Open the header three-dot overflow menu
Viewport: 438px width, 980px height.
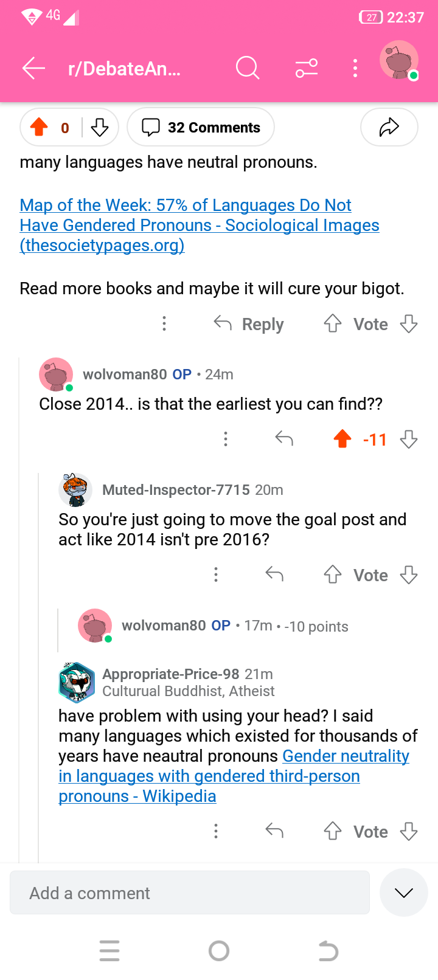(355, 68)
